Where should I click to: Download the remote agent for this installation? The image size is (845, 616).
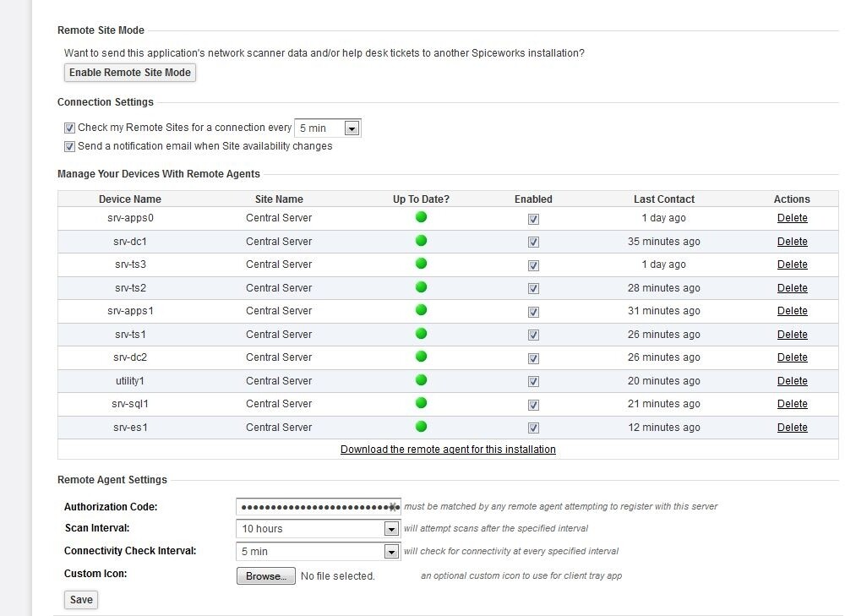point(447,449)
